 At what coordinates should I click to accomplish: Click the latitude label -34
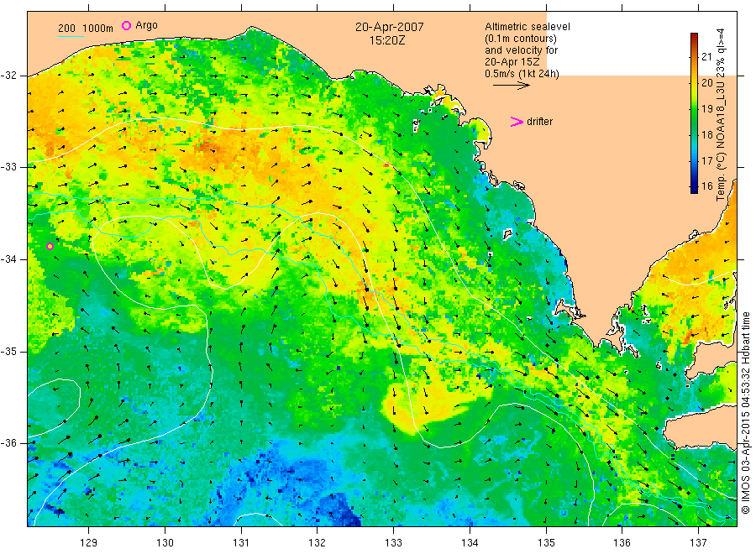click(x=8, y=259)
